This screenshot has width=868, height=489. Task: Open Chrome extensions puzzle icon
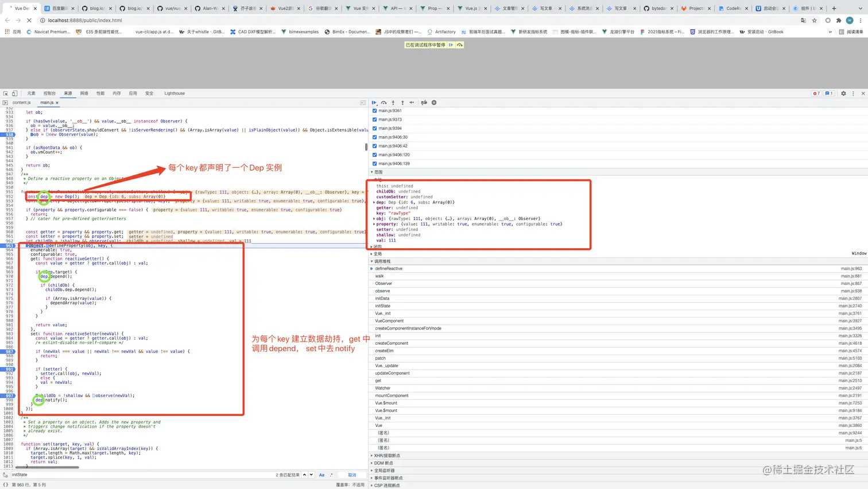pyautogui.click(x=839, y=20)
